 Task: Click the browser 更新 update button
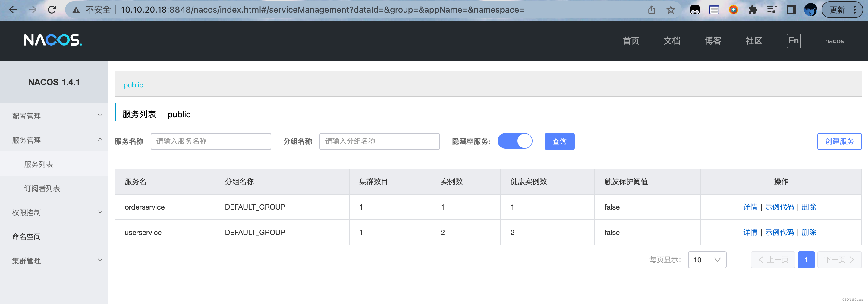pyautogui.click(x=842, y=10)
